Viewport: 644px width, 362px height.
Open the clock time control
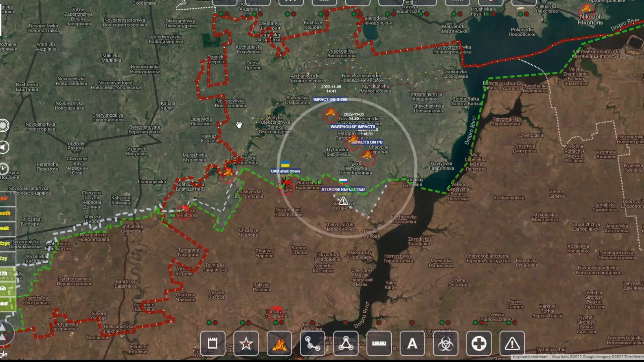pos(3,168)
